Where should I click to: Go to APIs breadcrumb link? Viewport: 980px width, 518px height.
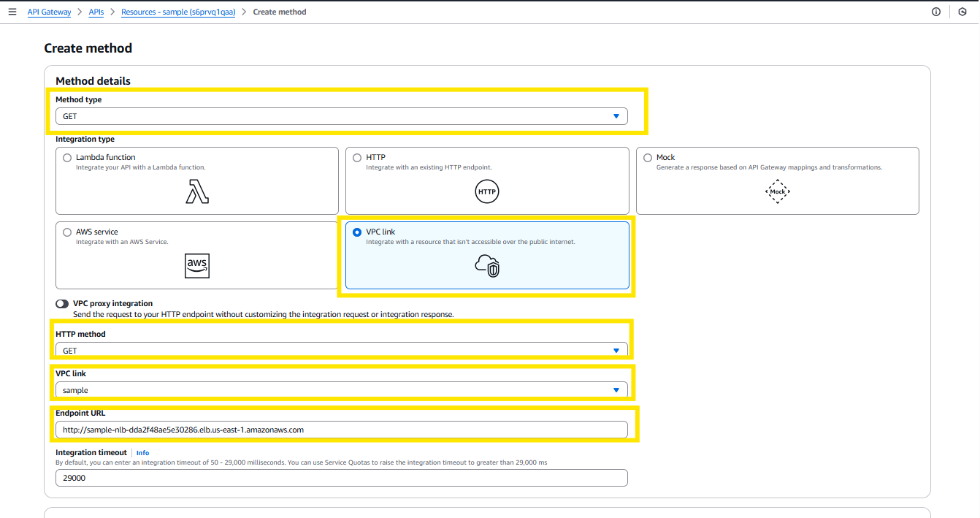(96, 12)
